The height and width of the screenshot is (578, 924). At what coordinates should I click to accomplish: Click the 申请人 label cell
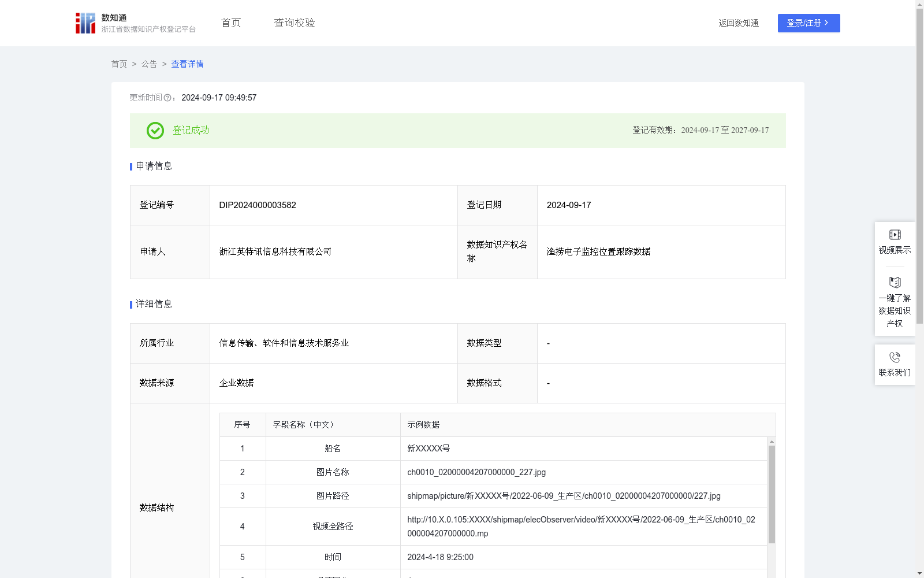[x=170, y=252]
